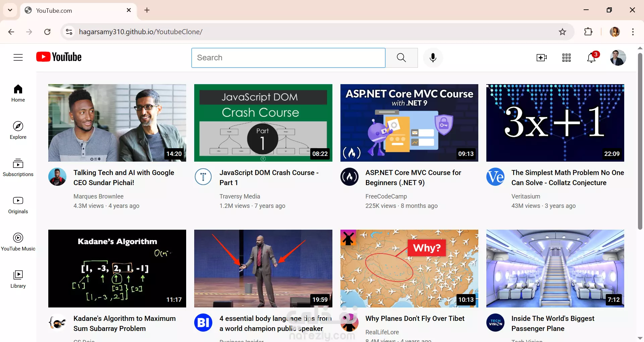Click channel name Traversy Media
The height and width of the screenshot is (342, 644).
point(240,196)
